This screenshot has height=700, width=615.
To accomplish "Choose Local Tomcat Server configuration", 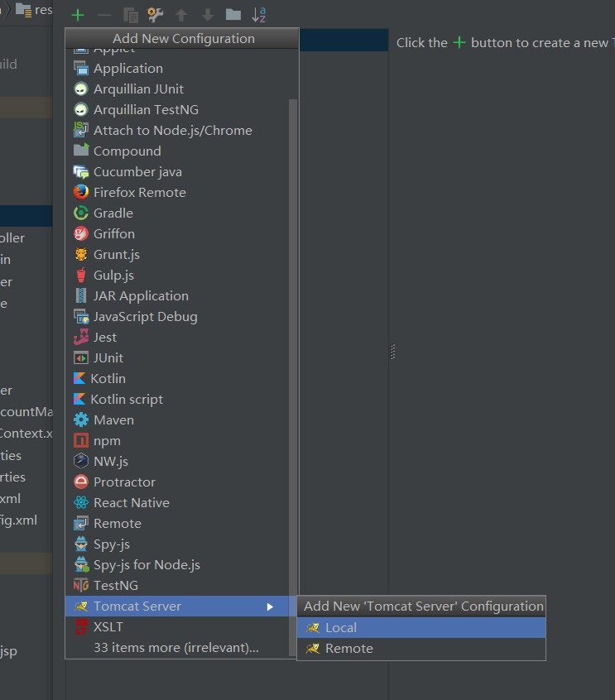I will point(421,628).
